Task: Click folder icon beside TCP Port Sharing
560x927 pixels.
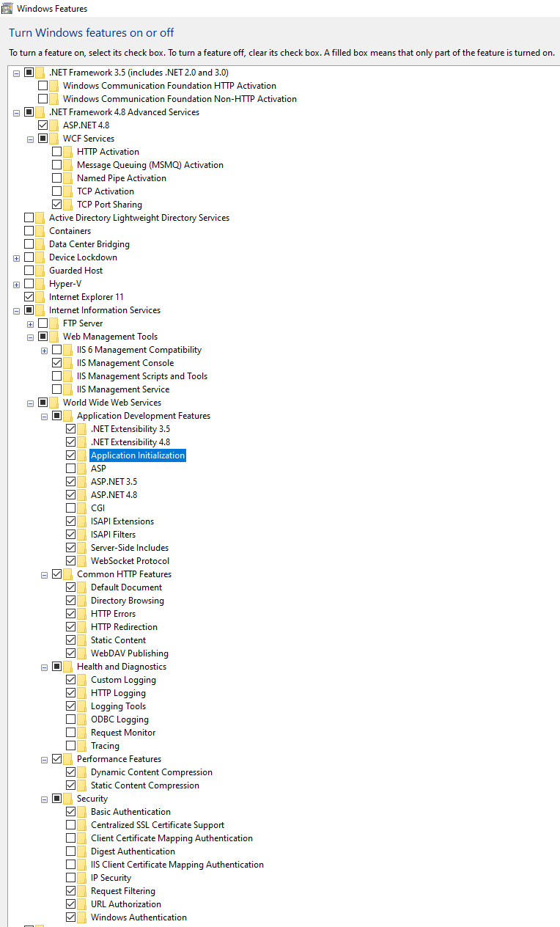Action: pyautogui.click(x=68, y=205)
